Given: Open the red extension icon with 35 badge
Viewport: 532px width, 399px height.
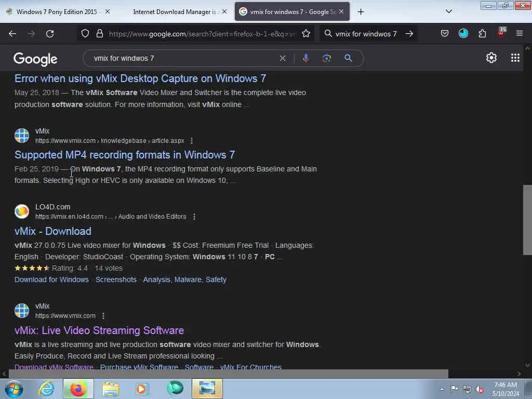Looking at the screenshot, I should click(x=501, y=33).
